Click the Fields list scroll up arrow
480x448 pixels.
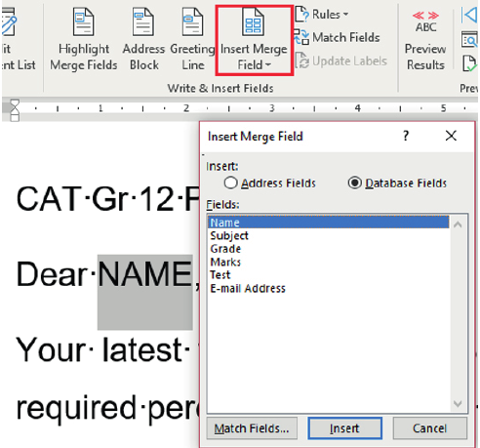[458, 224]
